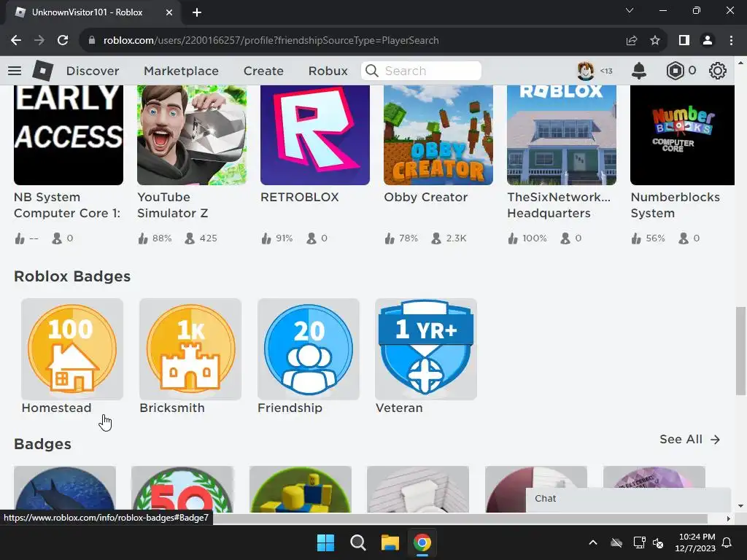Toggle the browser side panel icon
This screenshot has height=560, width=747.
coord(684,41)
